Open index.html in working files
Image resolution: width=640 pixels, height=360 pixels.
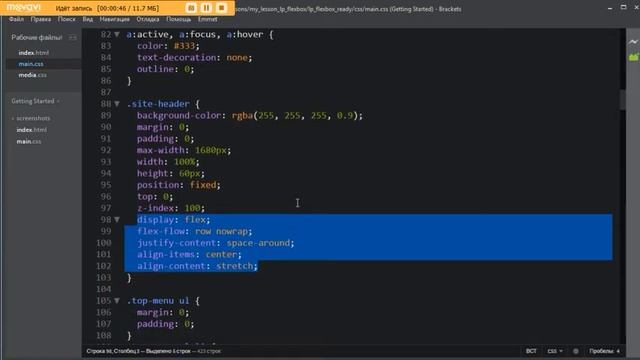click(x=33, y=53)
